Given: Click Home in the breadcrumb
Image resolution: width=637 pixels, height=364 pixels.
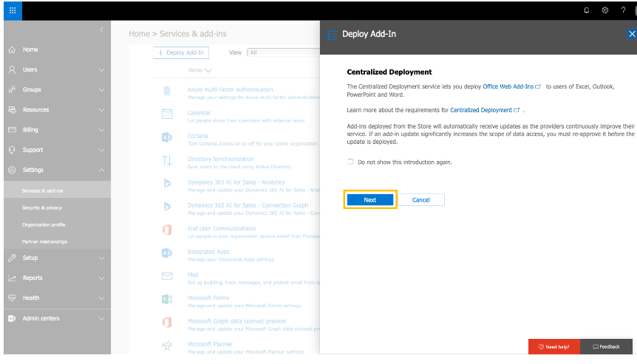Looking at the screenshot, I should [x=140, y=34].
